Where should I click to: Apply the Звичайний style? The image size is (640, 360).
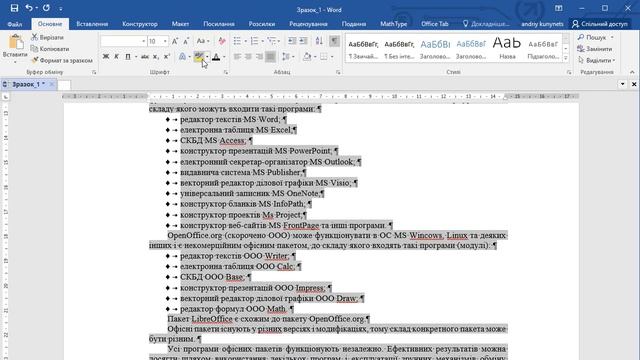pyautogui.click(x=363, y=49)
